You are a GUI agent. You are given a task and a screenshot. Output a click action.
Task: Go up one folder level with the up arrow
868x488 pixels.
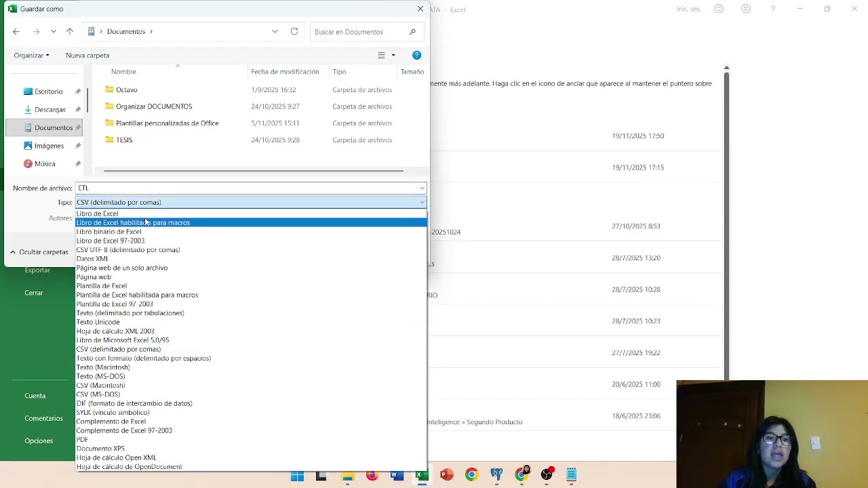click(x=70, y=32)
